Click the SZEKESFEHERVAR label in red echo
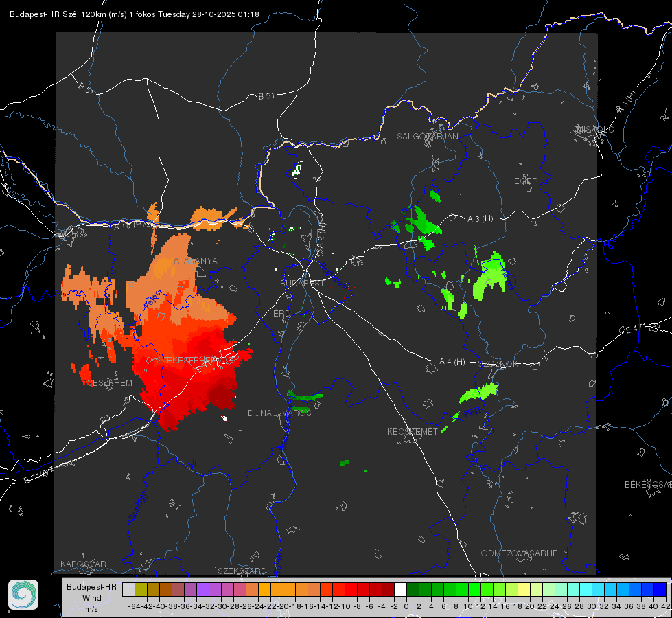Viewport: 672px width, 618px height. (195, 360)
